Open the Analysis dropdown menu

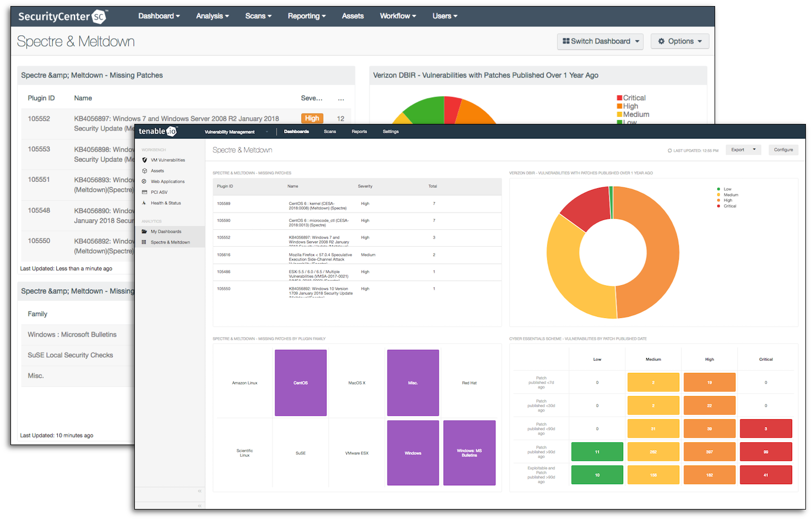point(212,16)
